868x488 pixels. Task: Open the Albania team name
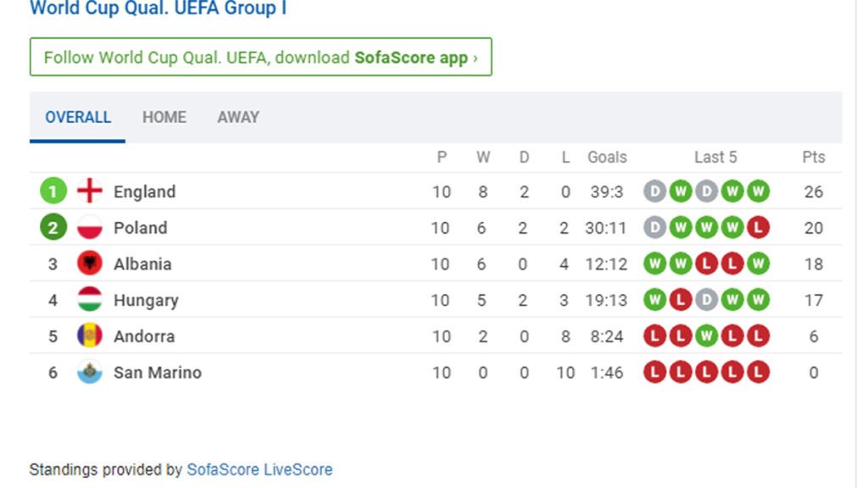142,264
